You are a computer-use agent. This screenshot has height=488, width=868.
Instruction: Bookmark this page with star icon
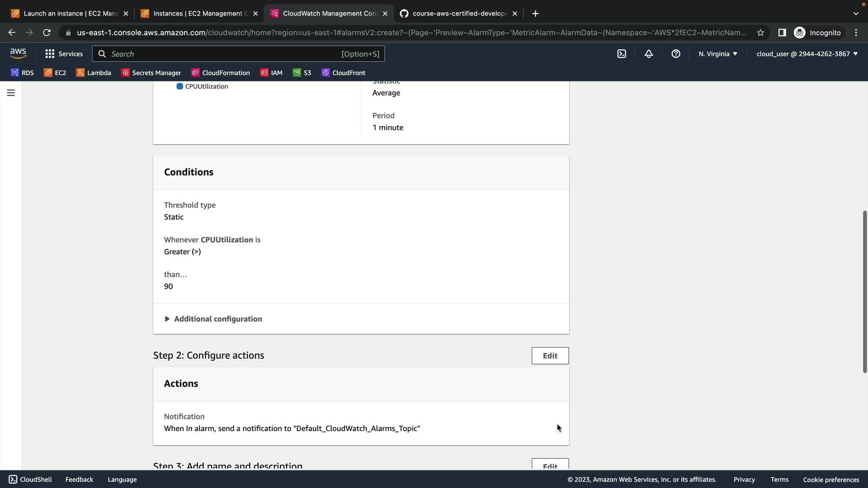pyautogui.click(x=760, y=33)
